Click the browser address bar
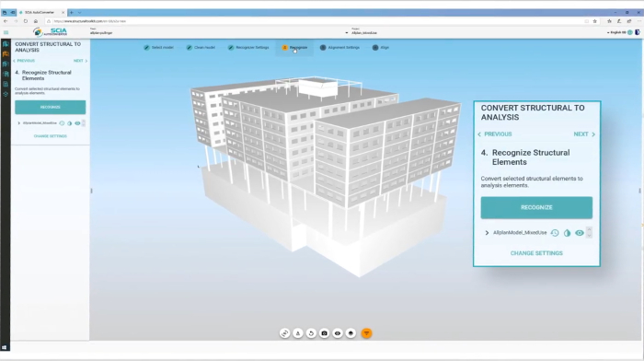644x361 pixels. [x=316, y=21]
